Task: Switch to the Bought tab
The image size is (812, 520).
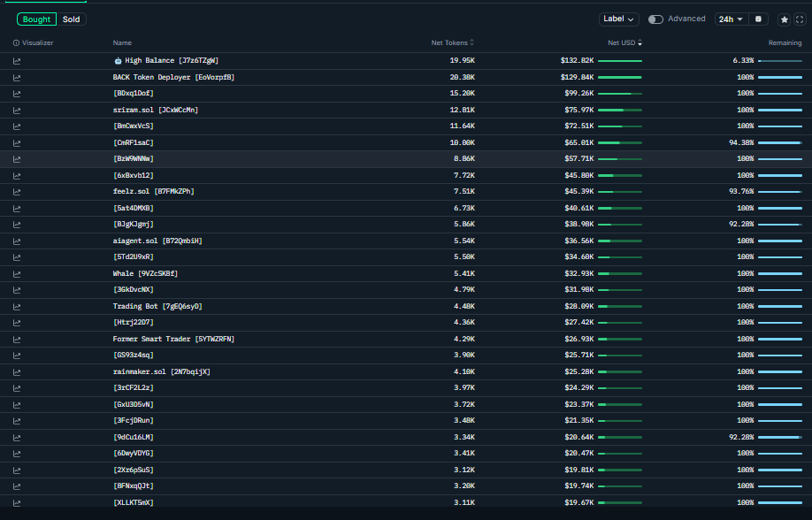Action: click(37, 19)
